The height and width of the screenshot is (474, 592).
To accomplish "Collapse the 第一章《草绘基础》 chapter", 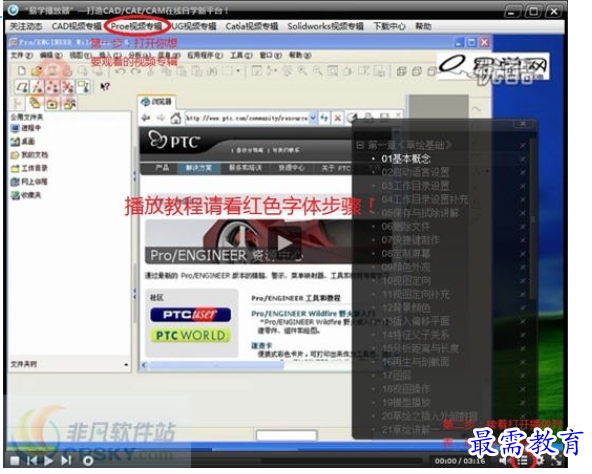I will (x=360, y=145).
